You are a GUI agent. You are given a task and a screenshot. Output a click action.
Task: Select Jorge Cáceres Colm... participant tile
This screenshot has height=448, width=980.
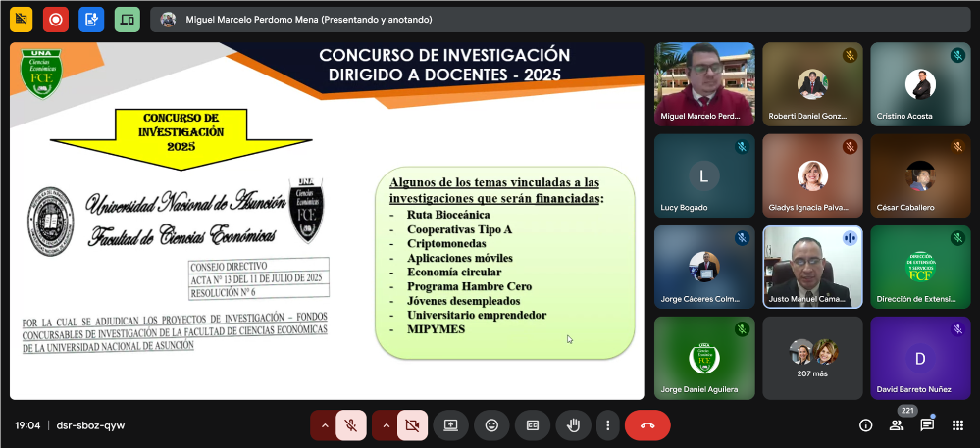pos(704,267)
